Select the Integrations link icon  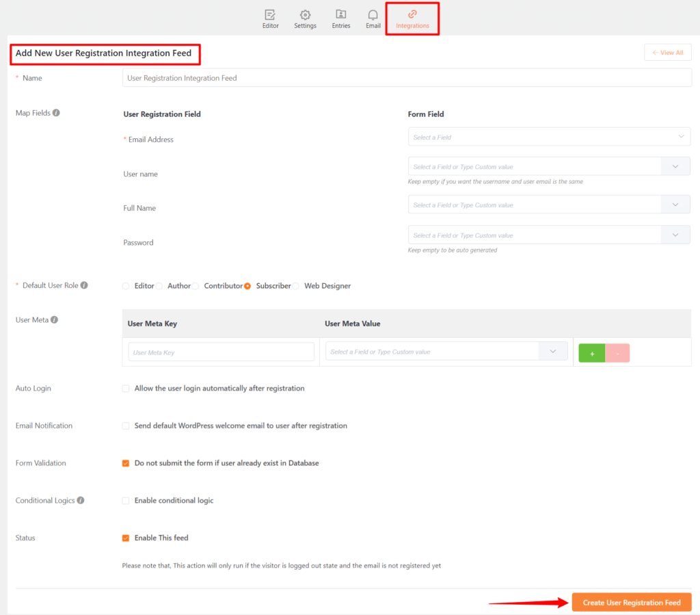(412, 14)
